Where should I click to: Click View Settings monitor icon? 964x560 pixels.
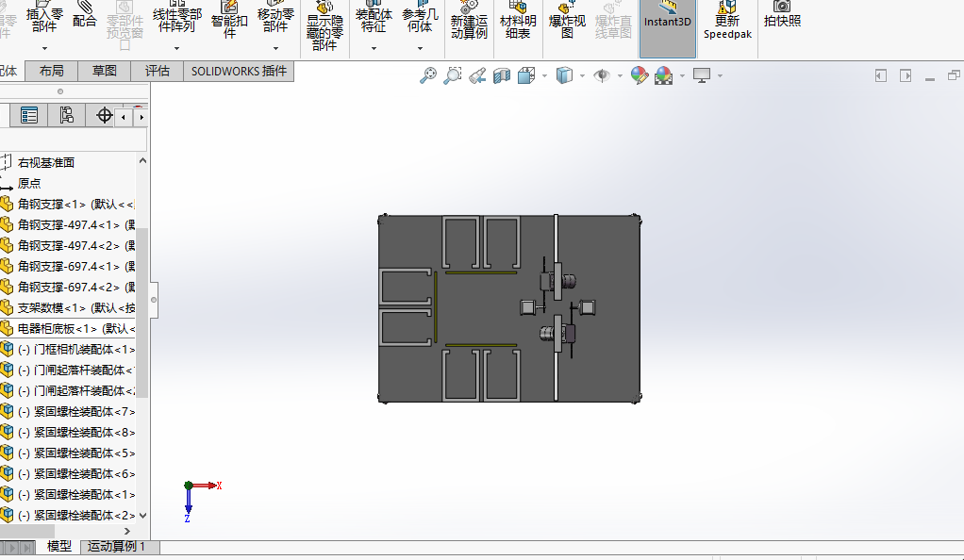[x=702, y=75]
